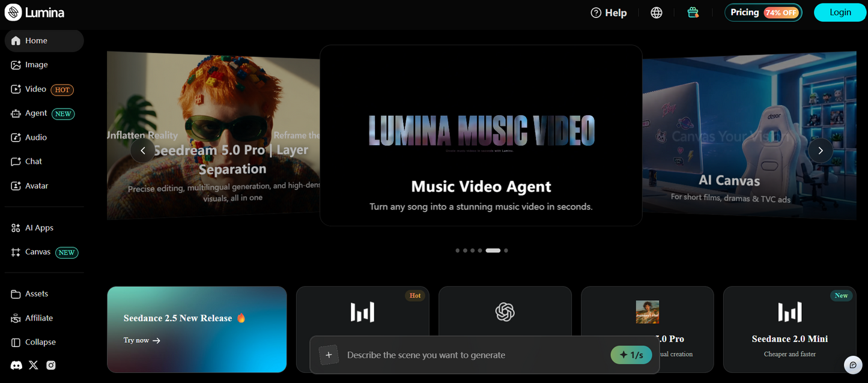This screenshot has height=383, width=868.
Task: Select the last carousel dot
Action: pos(506,250)
